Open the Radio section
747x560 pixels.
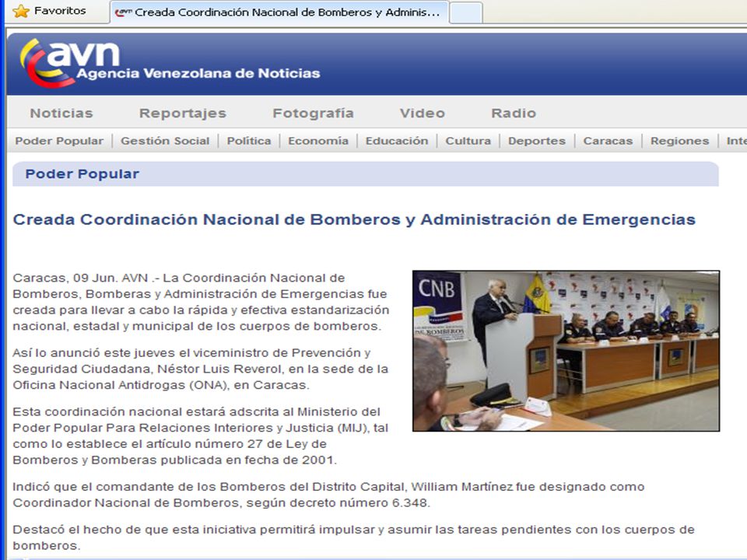tap(514, 114)
